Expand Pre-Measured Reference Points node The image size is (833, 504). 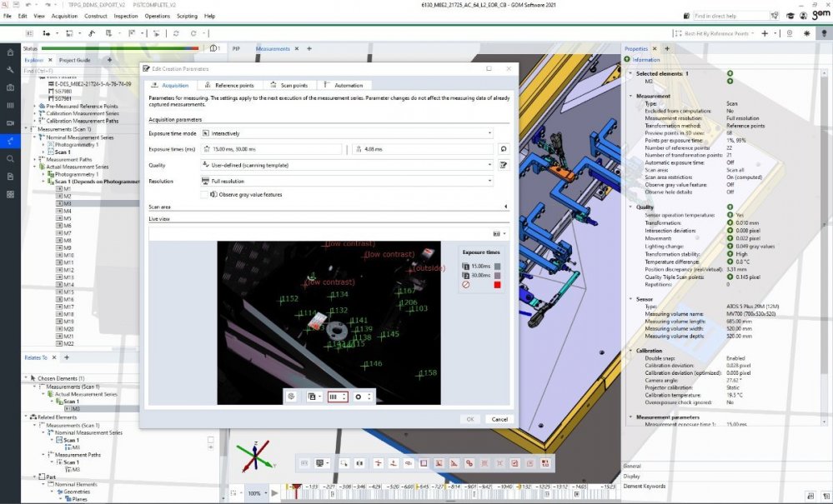34,106
